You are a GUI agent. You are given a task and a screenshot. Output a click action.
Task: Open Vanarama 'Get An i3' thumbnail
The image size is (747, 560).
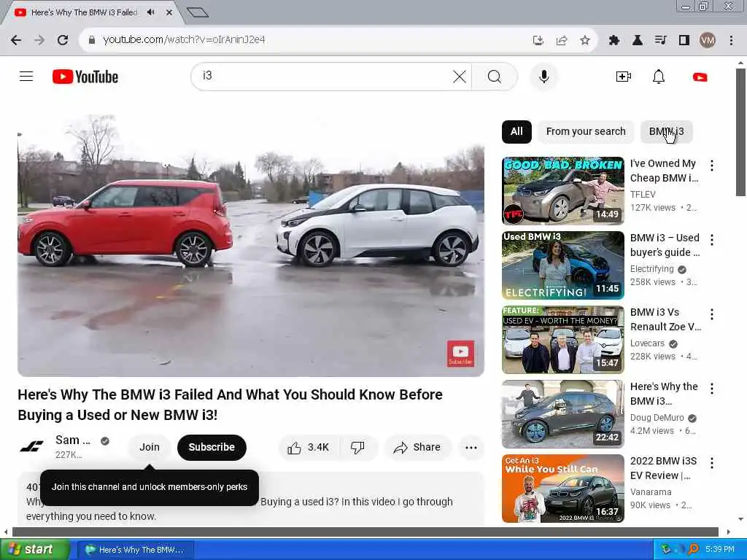(562, 488)
